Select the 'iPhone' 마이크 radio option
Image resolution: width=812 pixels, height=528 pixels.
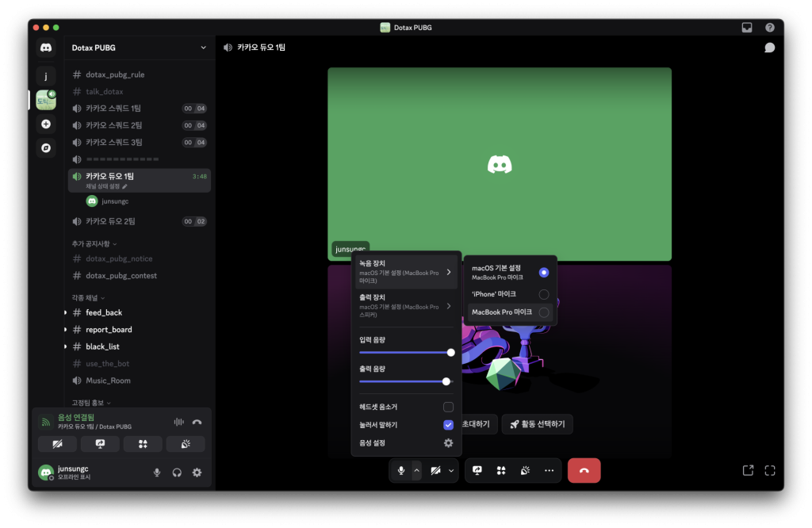click(543, 294)
